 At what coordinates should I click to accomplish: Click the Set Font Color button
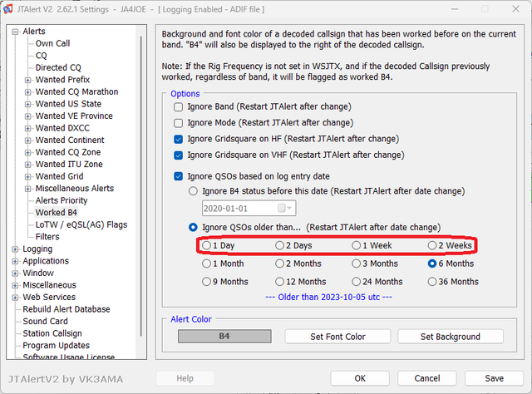tap(337, 337)
